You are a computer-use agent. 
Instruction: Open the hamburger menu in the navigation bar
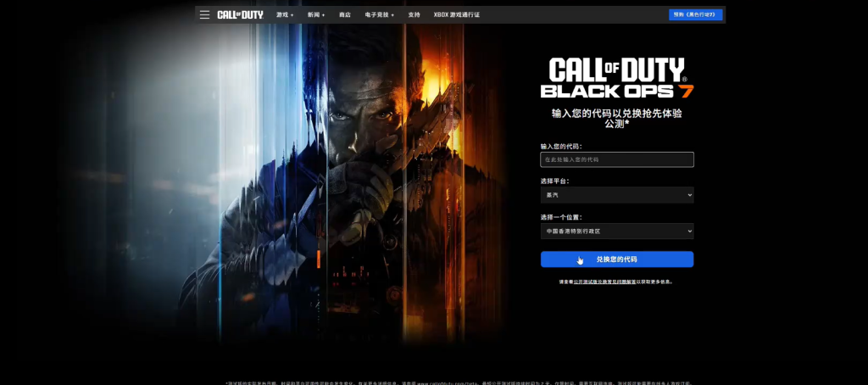pos(204,14)
